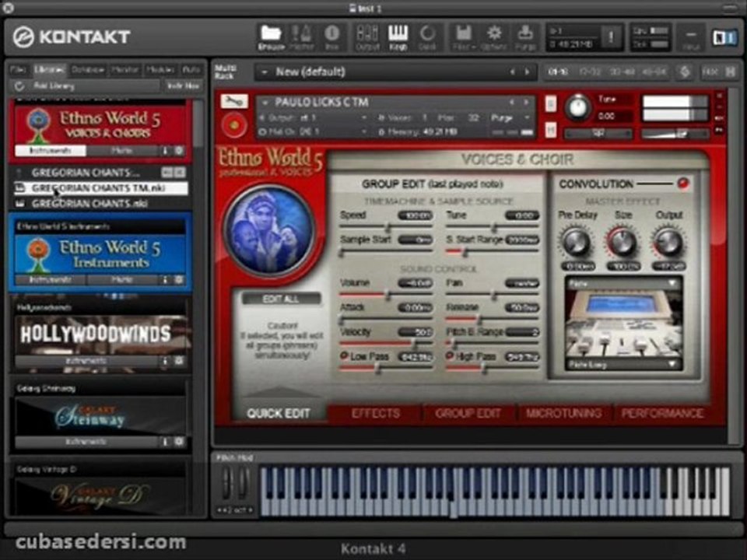
Task: Enable the Low Pass filter LED
Action: 344,355
